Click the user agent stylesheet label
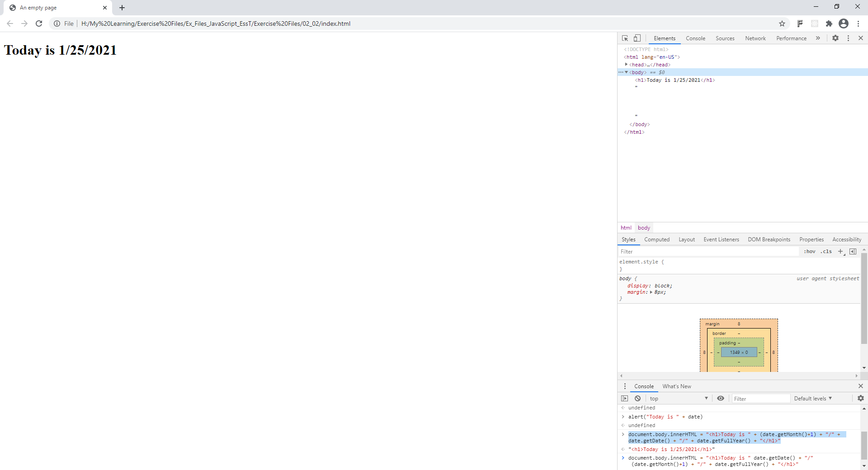 pyautogui.click(x=827, y=279)
